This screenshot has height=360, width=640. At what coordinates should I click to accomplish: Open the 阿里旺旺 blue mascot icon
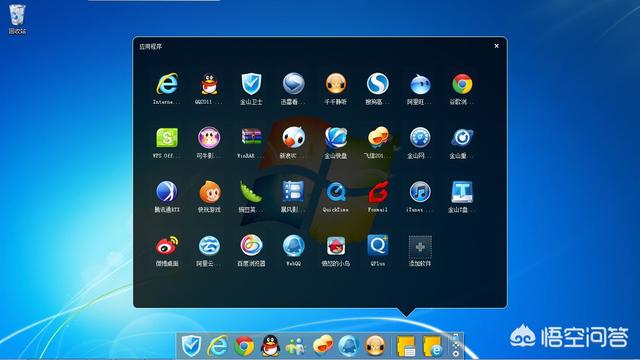point(420,84)
